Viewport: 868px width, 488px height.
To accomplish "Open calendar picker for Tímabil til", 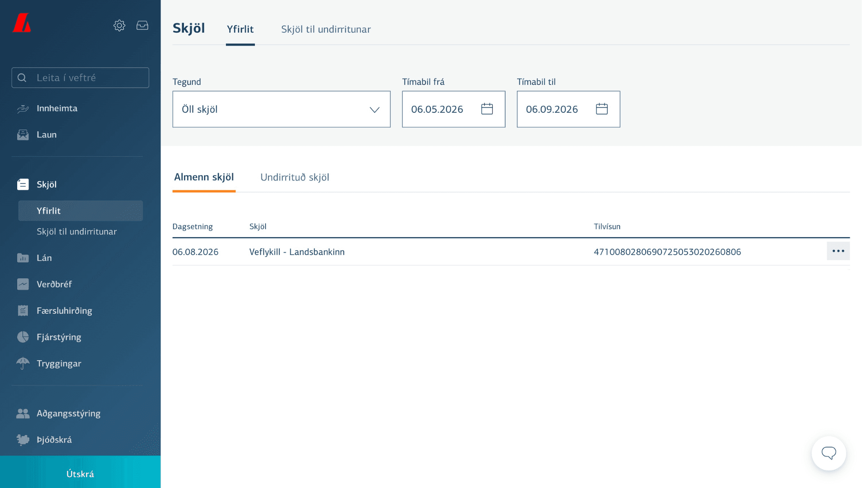I will tap(602, 109).
